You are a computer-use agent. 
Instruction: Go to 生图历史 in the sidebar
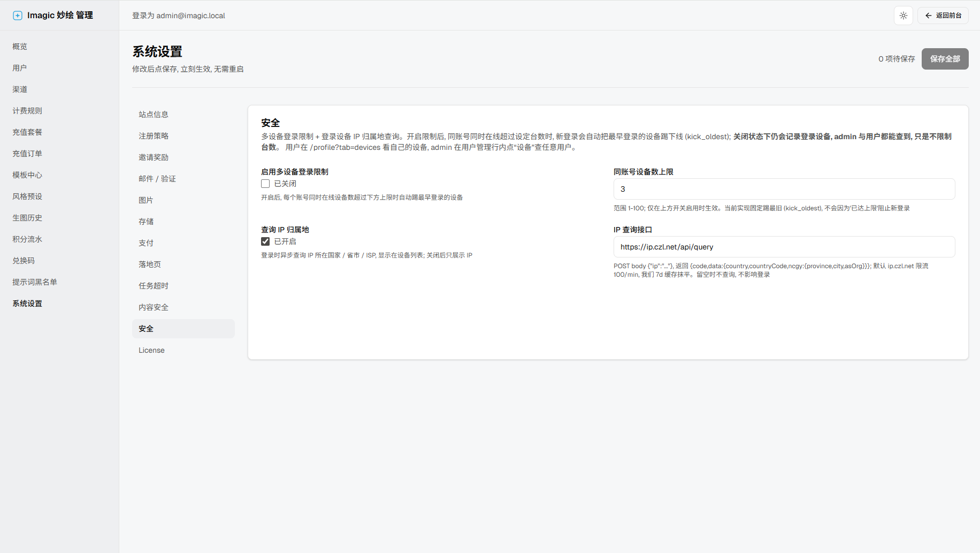click(27, 218)
